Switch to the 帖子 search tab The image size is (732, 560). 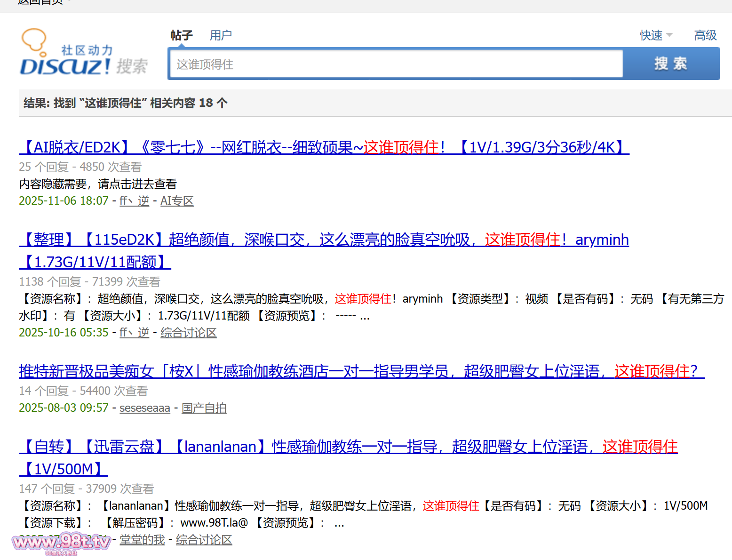point(181,35)
